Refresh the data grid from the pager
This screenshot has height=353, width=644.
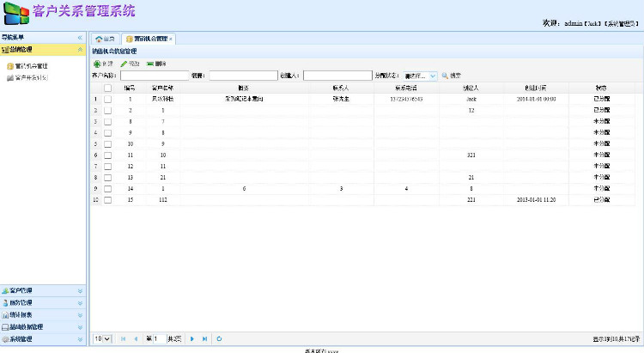point(219,339)
